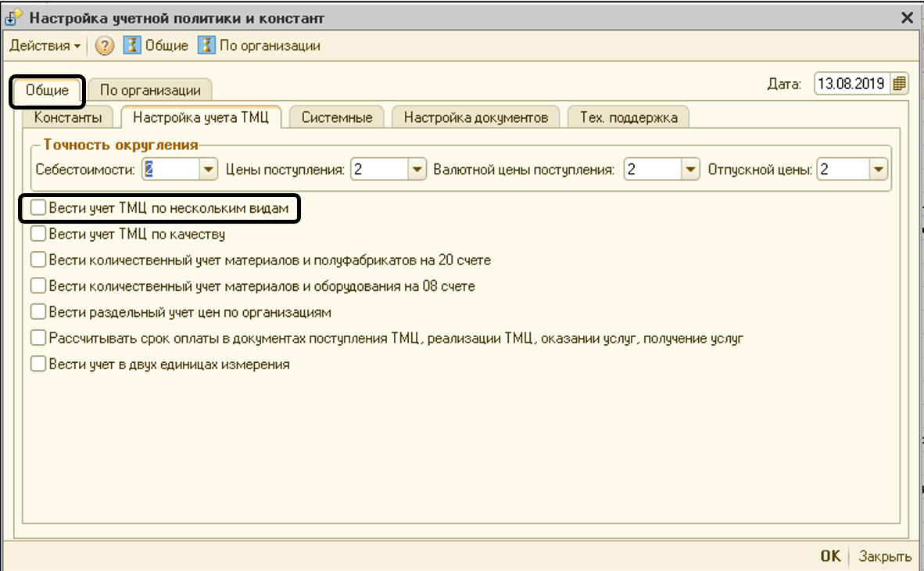Image resolution: width=924 pixels, height=571 pixels.
Task: Enable Вести учет ТМЦ по нескольким видам
Action: [38, 209]
